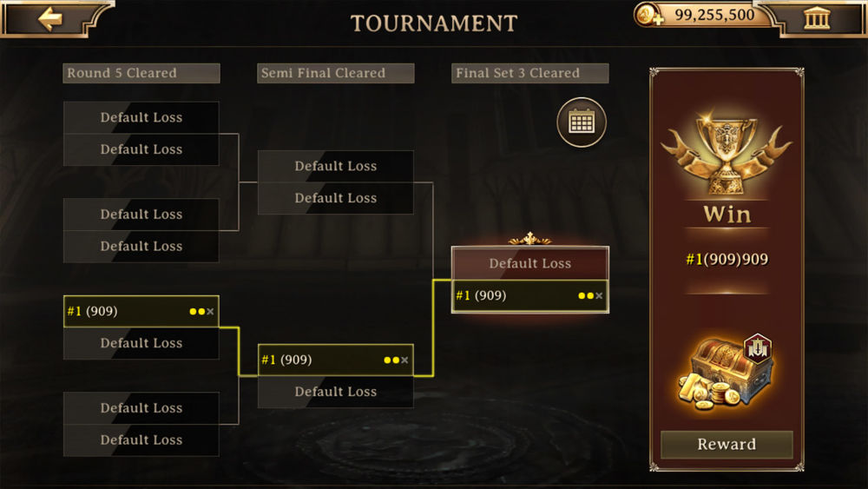The width and height of the screenshot is (868, 489).
Task: Open #1 (909) entry in the Final
Action: (x=529, y=295)
